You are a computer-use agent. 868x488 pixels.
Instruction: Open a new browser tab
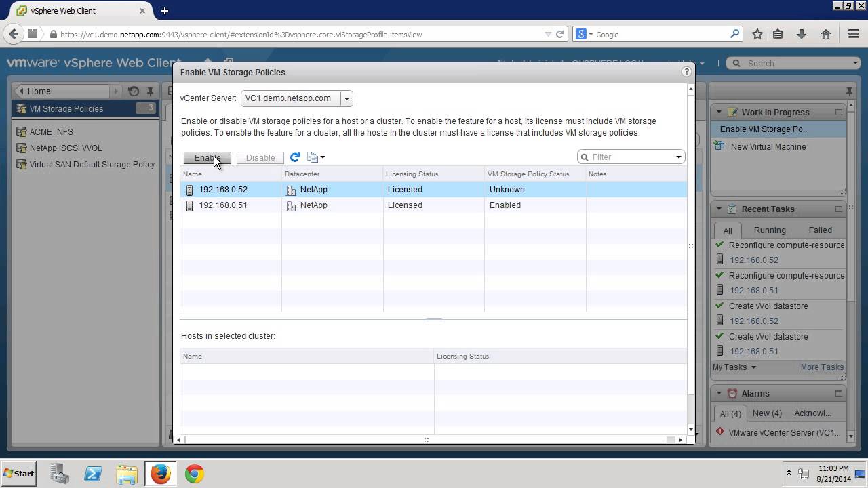(165, 11)
